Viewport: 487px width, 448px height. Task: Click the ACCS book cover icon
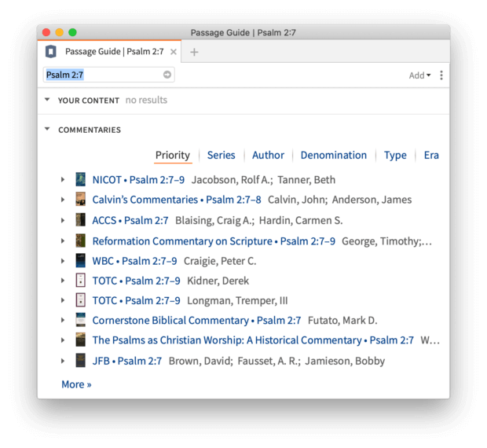click(80, 220)
